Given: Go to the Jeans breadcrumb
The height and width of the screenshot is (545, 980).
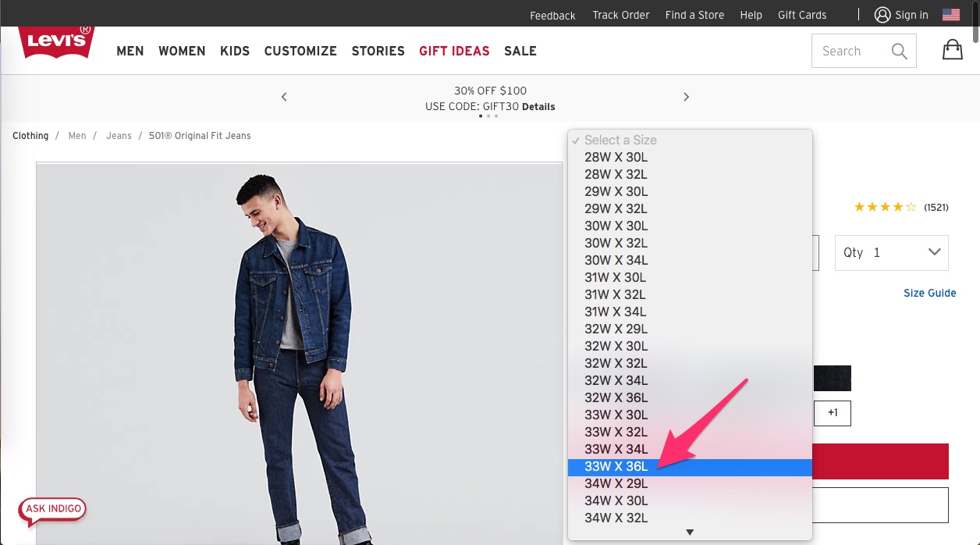Looking at the screenshot, I should 119,136.
